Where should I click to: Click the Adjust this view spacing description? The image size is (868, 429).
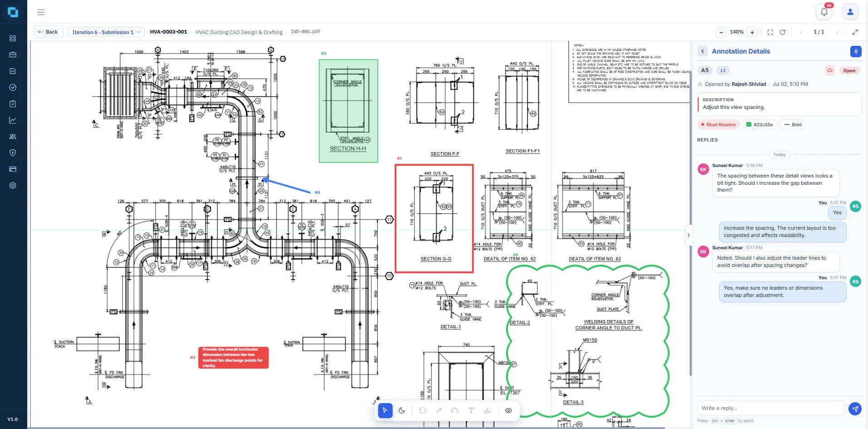click(734, 107)
